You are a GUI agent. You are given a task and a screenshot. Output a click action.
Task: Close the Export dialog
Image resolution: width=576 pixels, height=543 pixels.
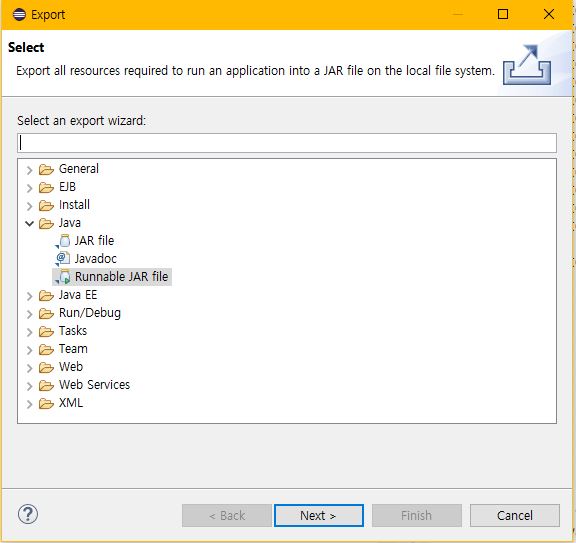(x=549, y=14)
